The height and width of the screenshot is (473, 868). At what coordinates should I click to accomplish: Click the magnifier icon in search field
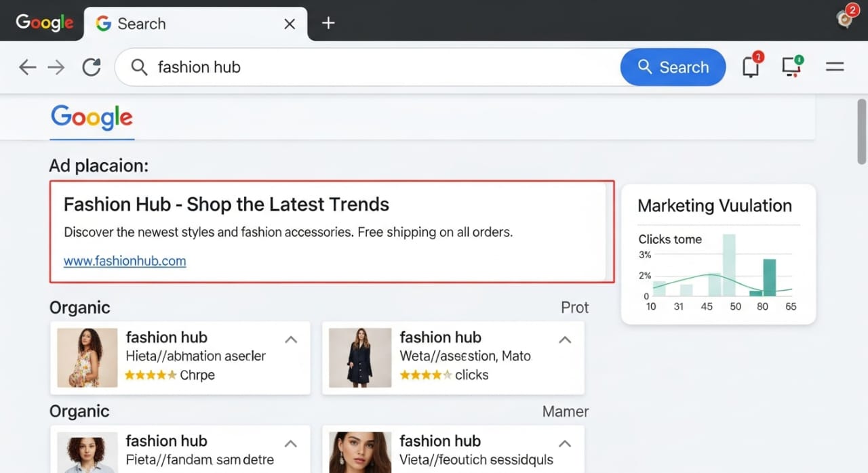click(x=139, y=67)
